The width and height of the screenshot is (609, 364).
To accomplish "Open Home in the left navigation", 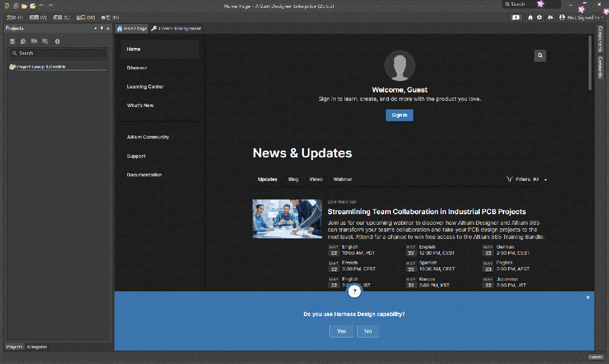I will click(x=160, y=49).
